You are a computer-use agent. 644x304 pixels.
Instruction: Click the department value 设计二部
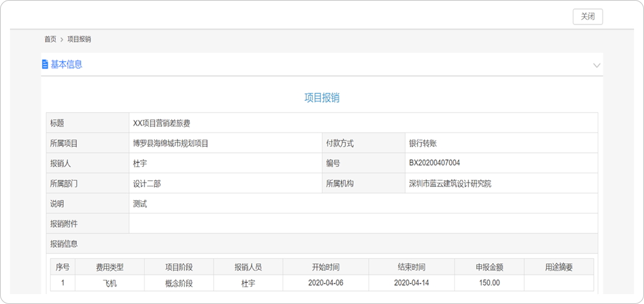tap(147, 183)
